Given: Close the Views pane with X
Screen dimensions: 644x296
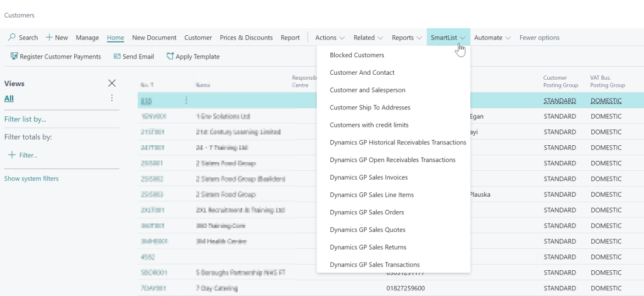Looking at the screenshot, I should pos(112,83).
